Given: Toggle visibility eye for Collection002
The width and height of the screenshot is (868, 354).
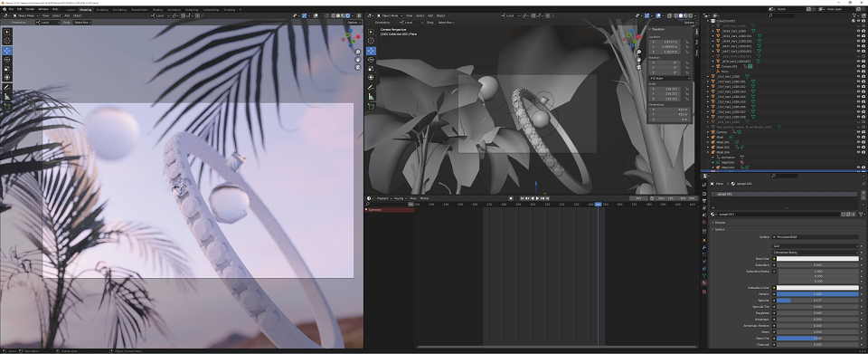Looking at the screenshot, I should click(859, 21).
